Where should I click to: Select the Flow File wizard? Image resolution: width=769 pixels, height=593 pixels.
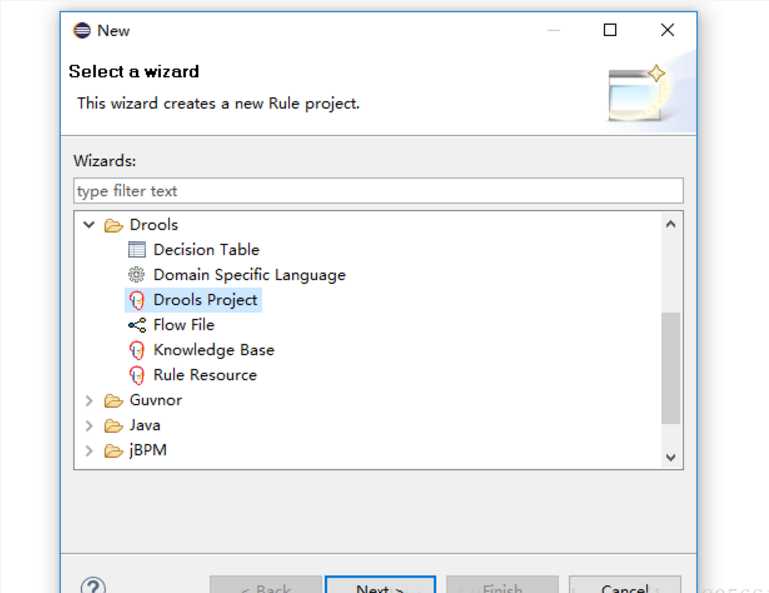pyautogui.click(x=184, y=325)
